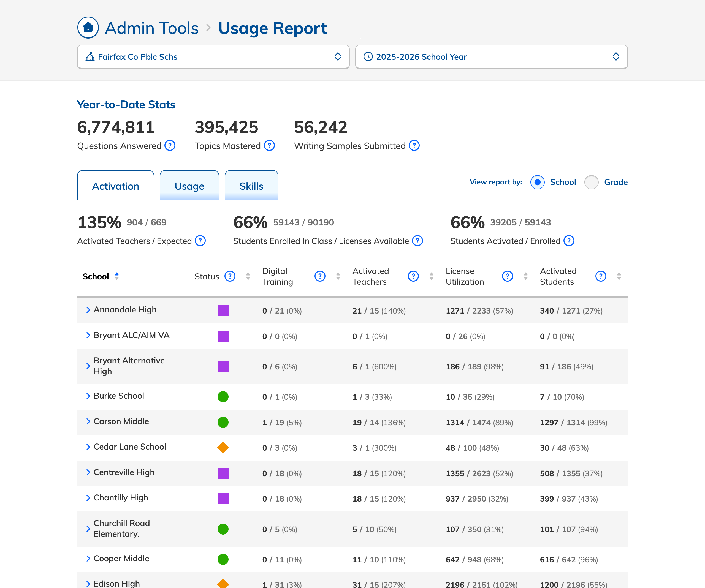Click the home icon beside Admin Tools

88,28
